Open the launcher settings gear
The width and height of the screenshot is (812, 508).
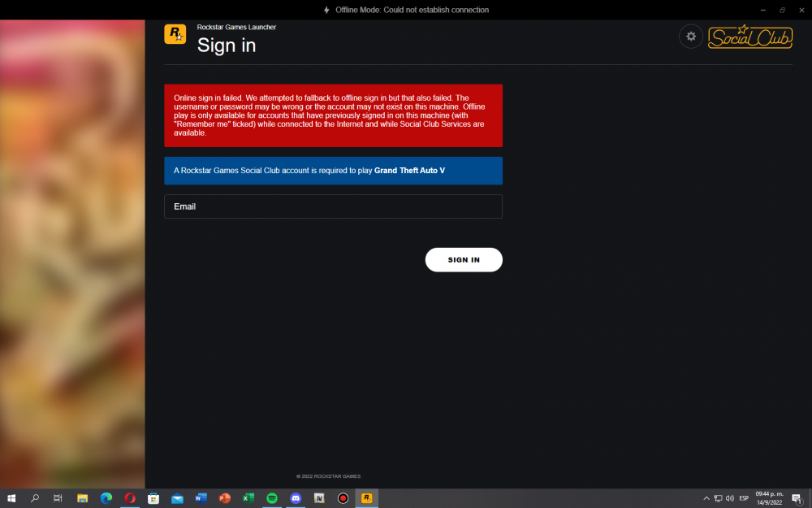(x=690, y=37)
